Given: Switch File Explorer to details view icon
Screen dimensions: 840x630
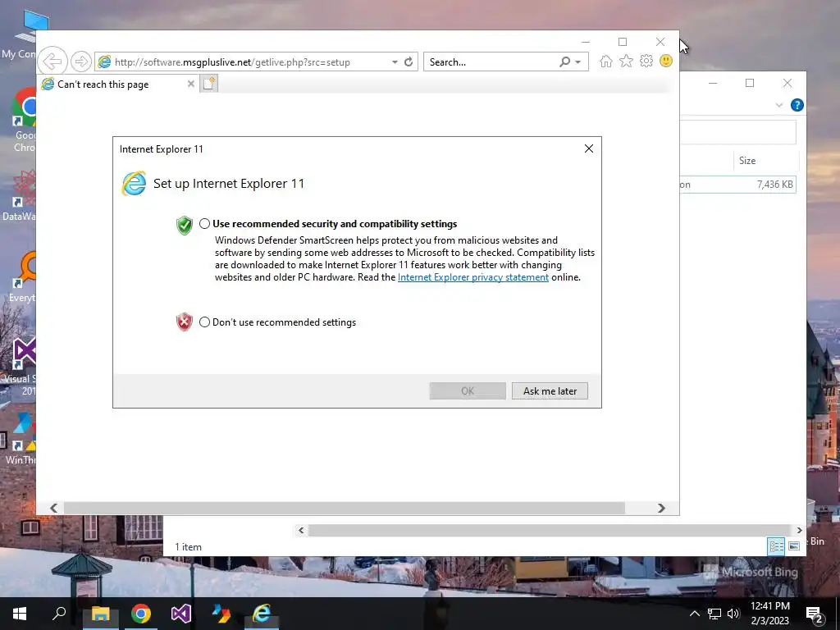Looking at the screenshot, I should pyautogui.click(x=776, y=546).
